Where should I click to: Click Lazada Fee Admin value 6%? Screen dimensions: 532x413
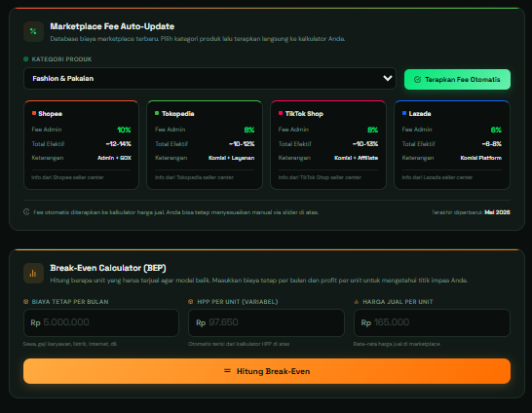(x=496, y=130)
